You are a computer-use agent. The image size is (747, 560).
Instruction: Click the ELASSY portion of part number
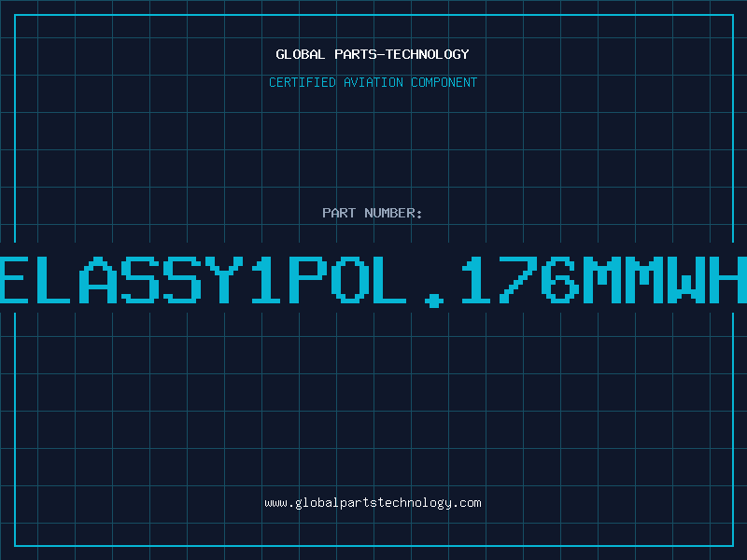(121, 280)
